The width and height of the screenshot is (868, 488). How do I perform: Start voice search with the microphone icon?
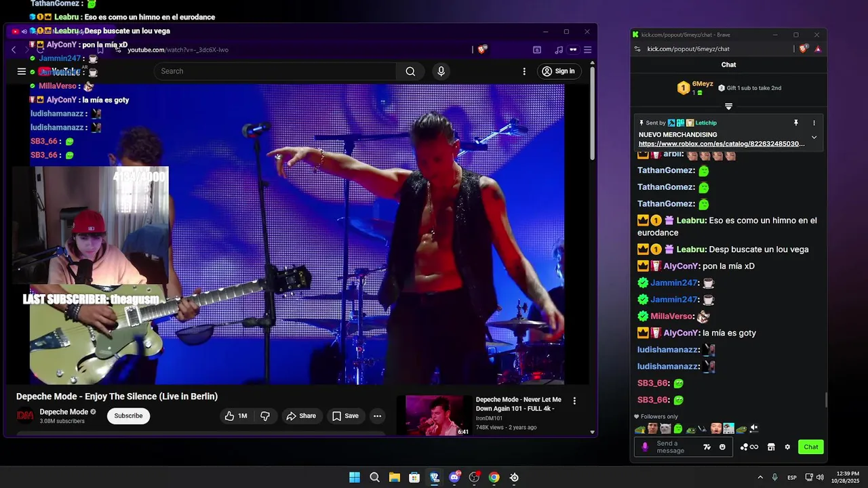tap(441, 71)
